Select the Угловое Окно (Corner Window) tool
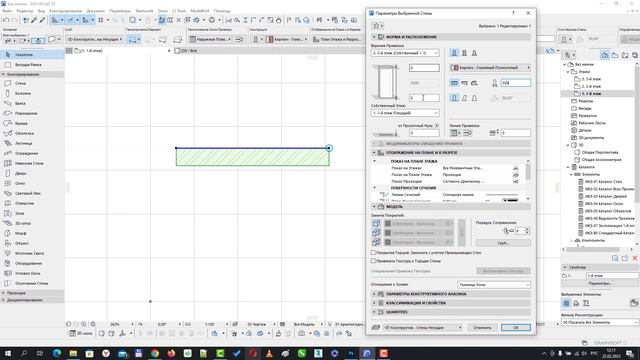The image size is (640, 360). pyautogui.click(x=27, y=273)
